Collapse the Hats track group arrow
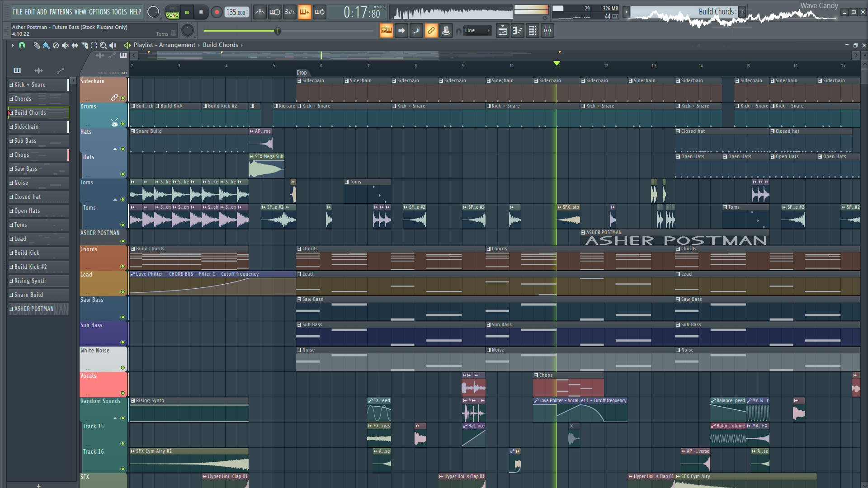 (115, 149)
